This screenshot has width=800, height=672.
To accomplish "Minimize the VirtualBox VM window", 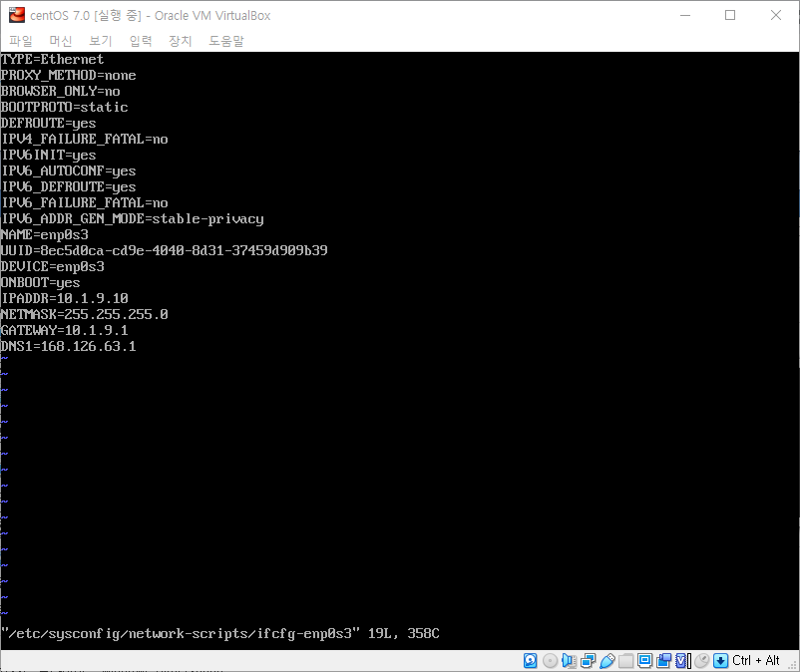I will point(685,15).
